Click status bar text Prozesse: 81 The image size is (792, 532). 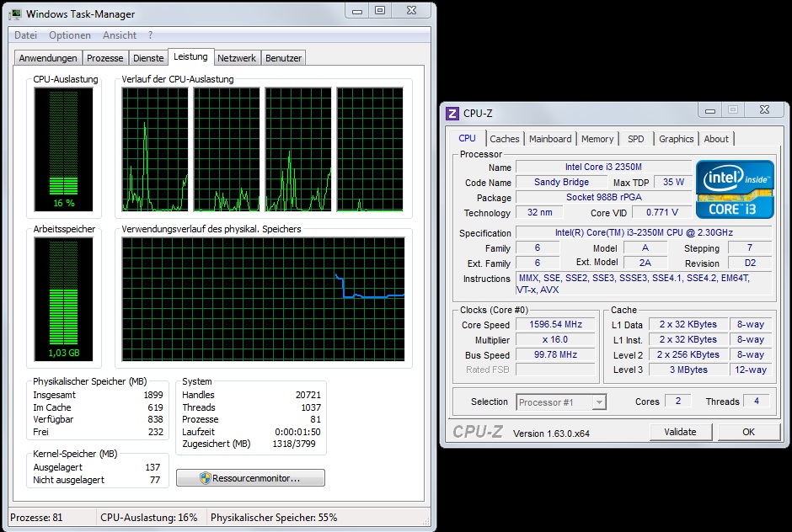click(36, 518)
